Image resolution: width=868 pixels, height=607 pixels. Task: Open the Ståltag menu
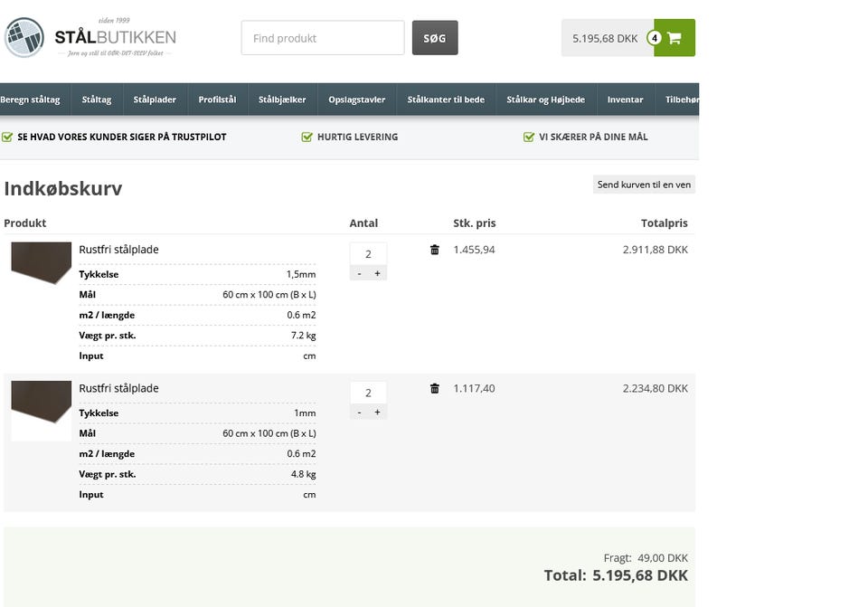click(x=96, y=100)
